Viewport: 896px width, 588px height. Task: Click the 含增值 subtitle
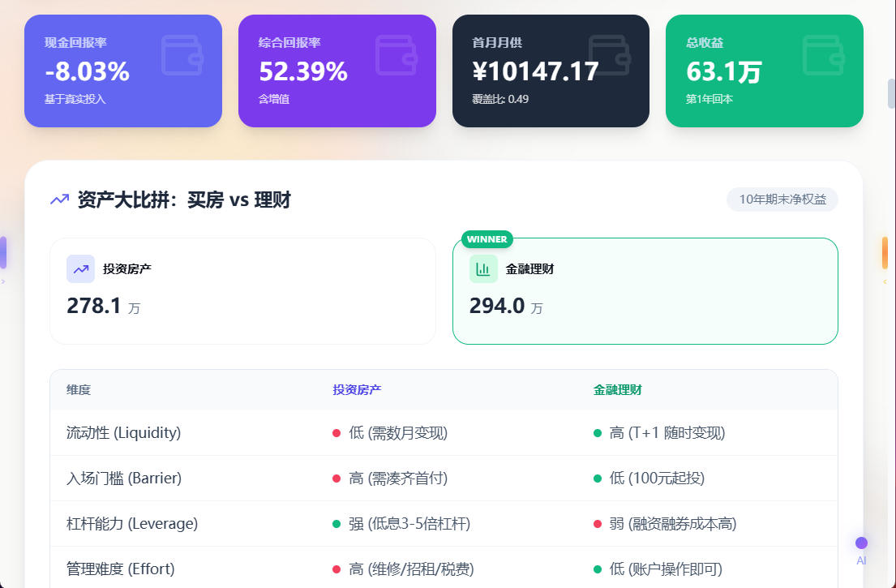pyautogui.click(x=274, y=99)
